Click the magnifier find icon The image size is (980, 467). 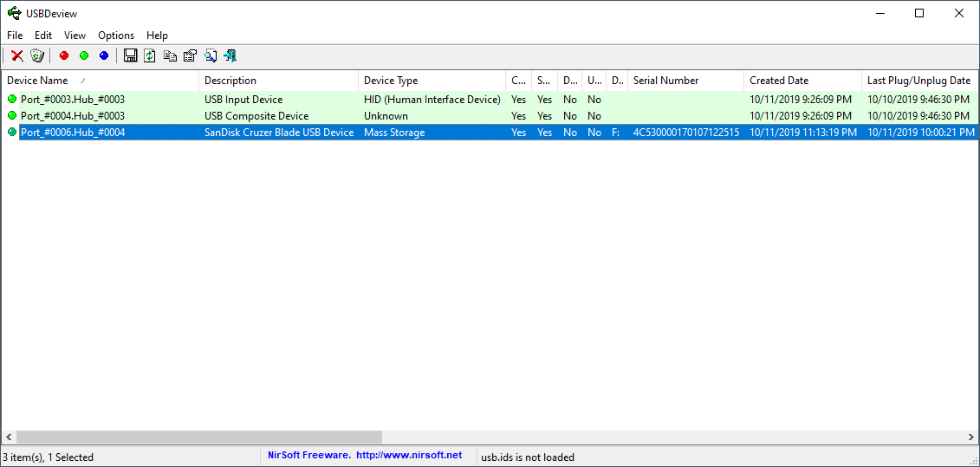211,56
